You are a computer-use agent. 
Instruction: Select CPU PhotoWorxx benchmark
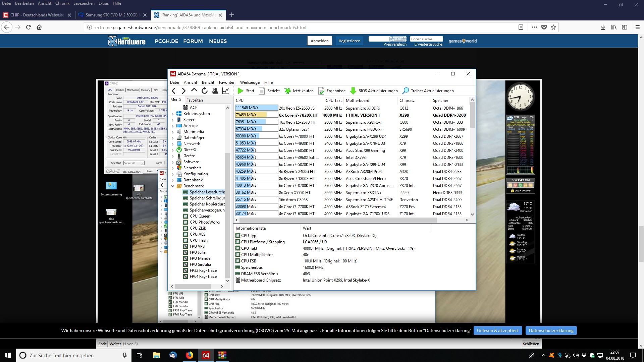[x=202, y=222]
